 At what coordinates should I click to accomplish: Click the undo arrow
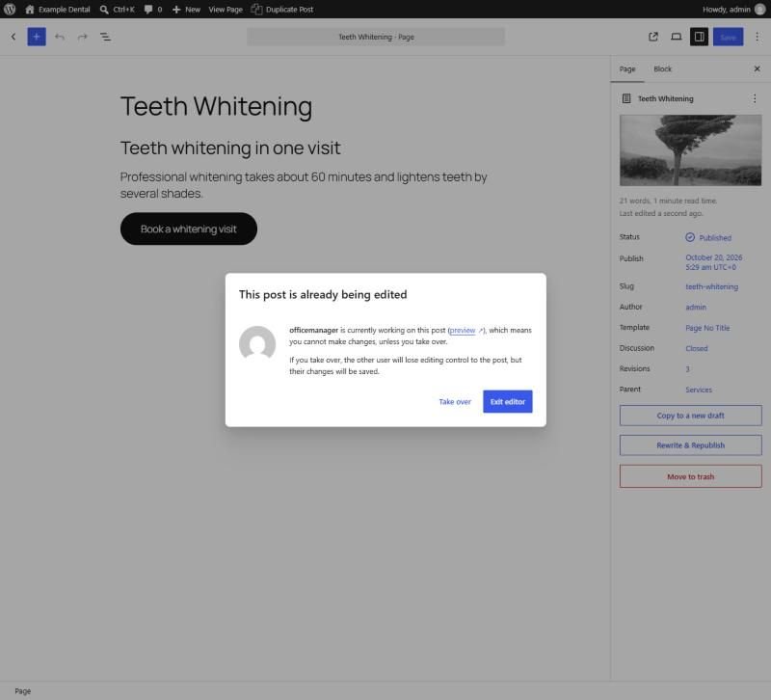[60, 37]
